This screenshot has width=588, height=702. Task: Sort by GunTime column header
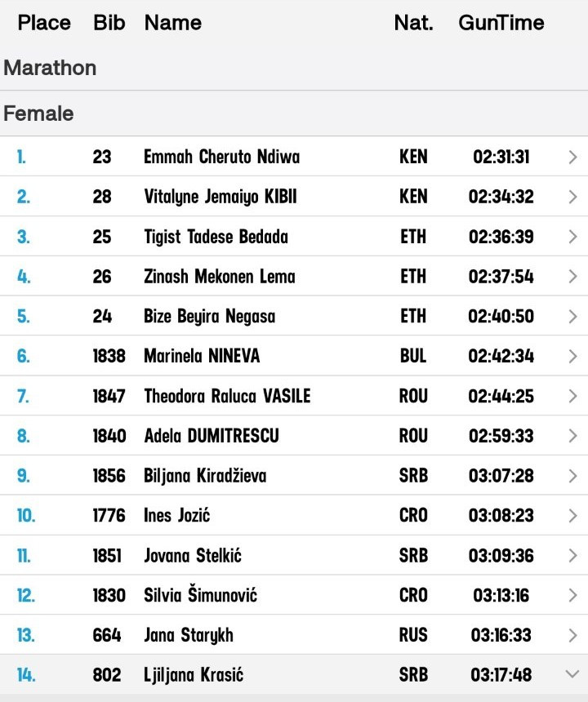501,22
